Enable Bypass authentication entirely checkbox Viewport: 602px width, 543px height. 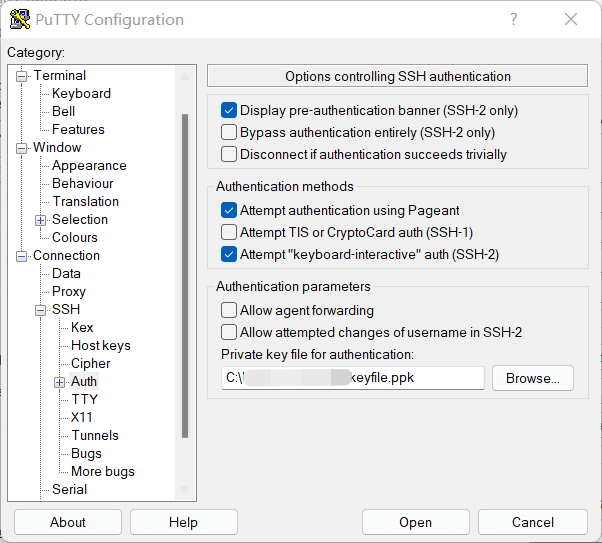pos(229,132)
